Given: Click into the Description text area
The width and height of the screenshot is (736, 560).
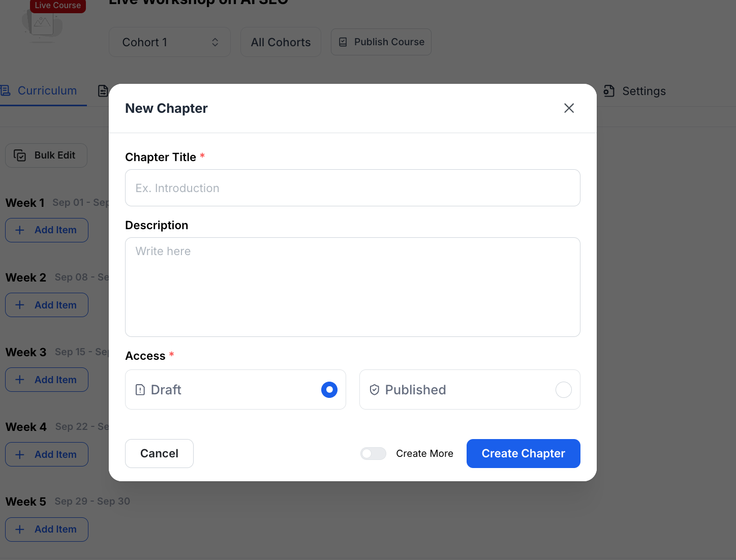Looking at the screenshot, I should pyautogui.click(x=353, y=287).
